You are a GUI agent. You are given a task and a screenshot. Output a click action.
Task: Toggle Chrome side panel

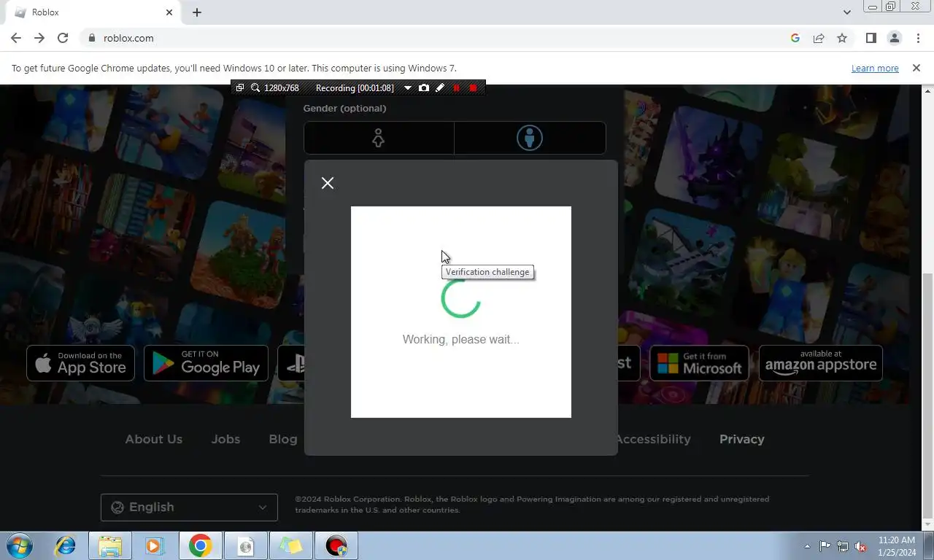point(871,38)
